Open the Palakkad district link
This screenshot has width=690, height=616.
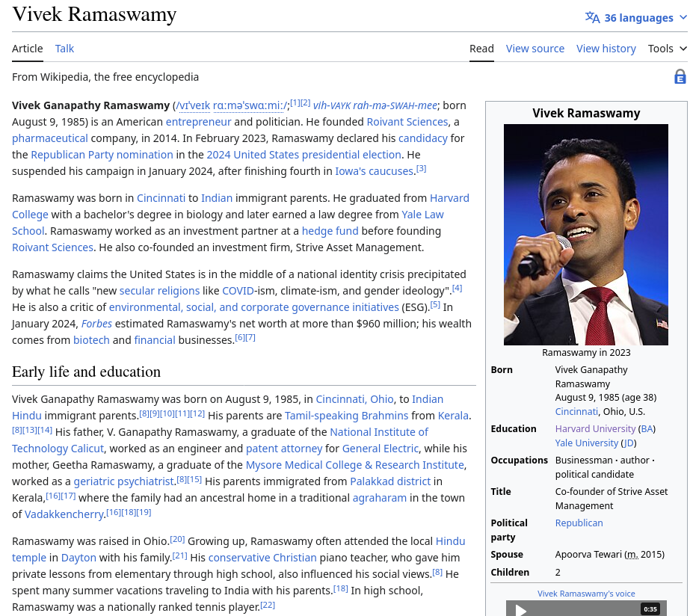[390, 481]
